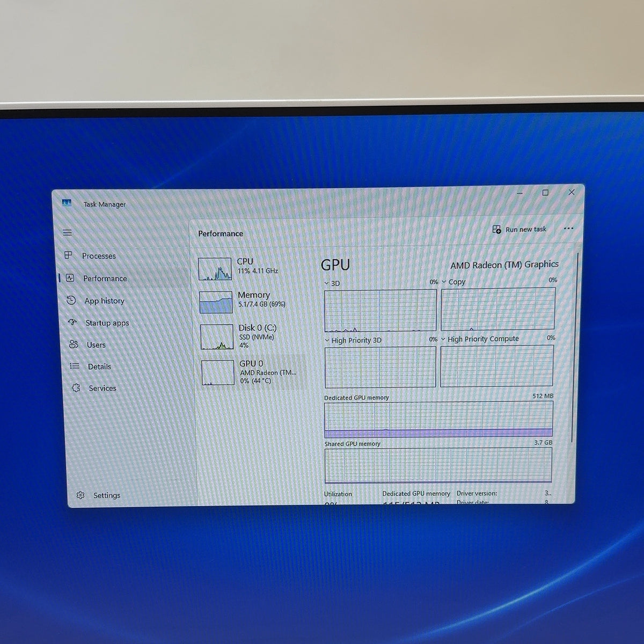Click the Startup apps gauge icon

tap(72, 322)
